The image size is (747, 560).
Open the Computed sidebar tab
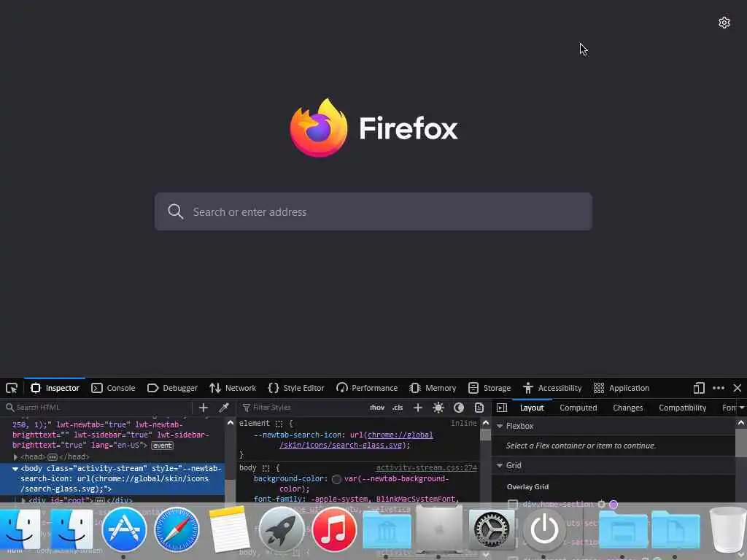578,408
